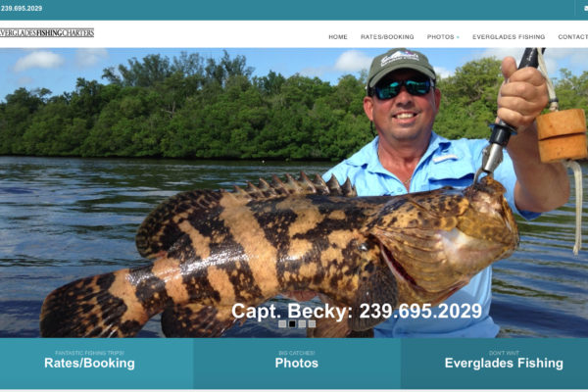
Task: Open the Contact navigation item
Action: pyautogui.click(x=572, y=37)
